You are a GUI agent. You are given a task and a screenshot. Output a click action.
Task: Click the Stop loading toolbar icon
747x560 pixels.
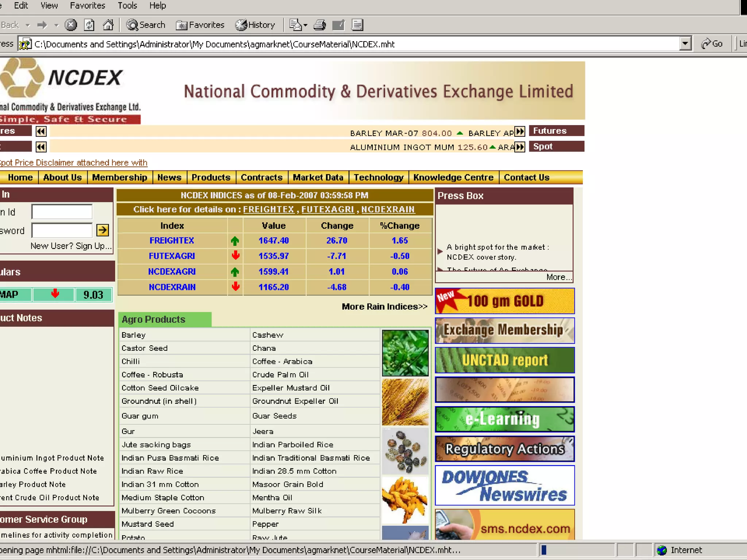(71, 25)
